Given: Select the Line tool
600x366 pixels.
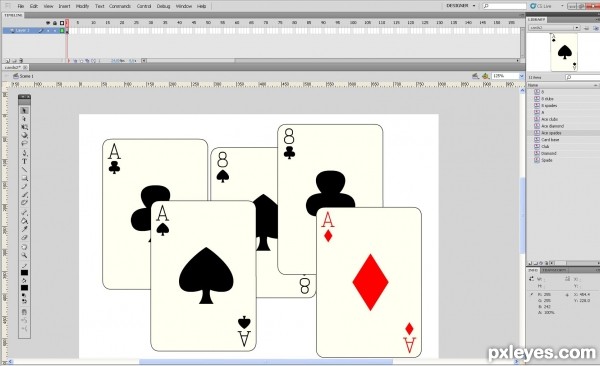Looking at the screenshot, I should click(24, 170).
